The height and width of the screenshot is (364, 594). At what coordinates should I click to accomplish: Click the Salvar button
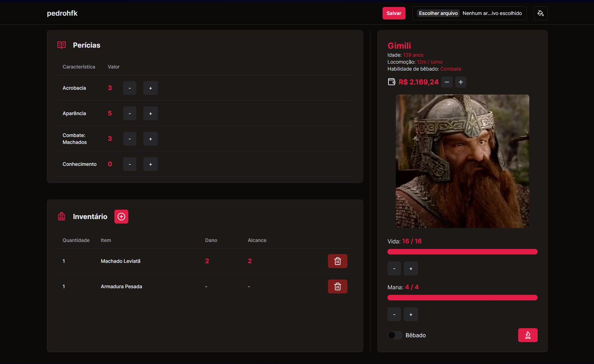tap(394, 13)
